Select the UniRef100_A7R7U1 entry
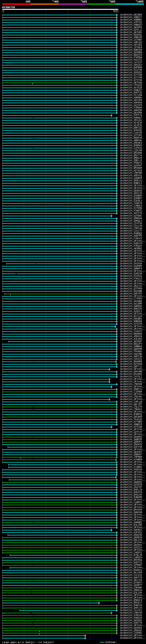The height and width of the screenshot is (644, 146). pos(131,22)
